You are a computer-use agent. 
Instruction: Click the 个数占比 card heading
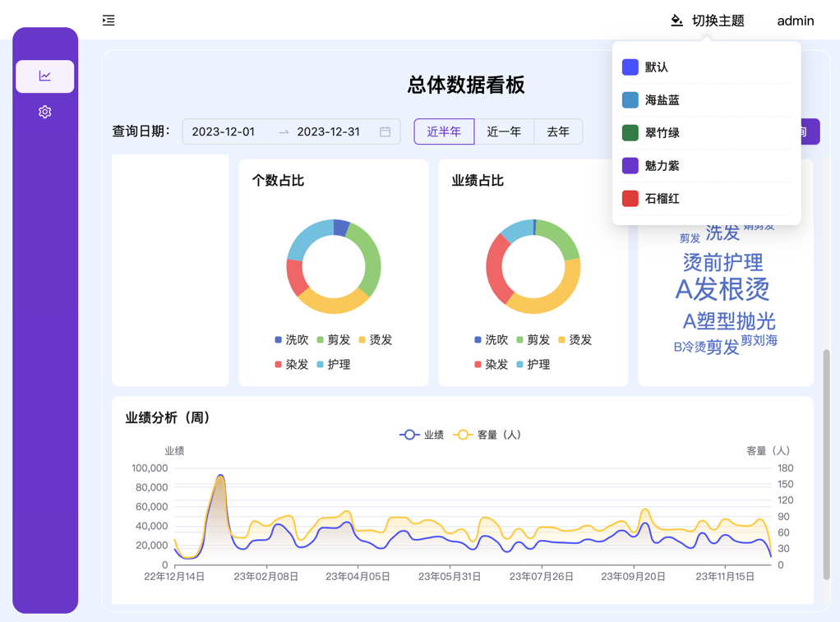point(278,181)
